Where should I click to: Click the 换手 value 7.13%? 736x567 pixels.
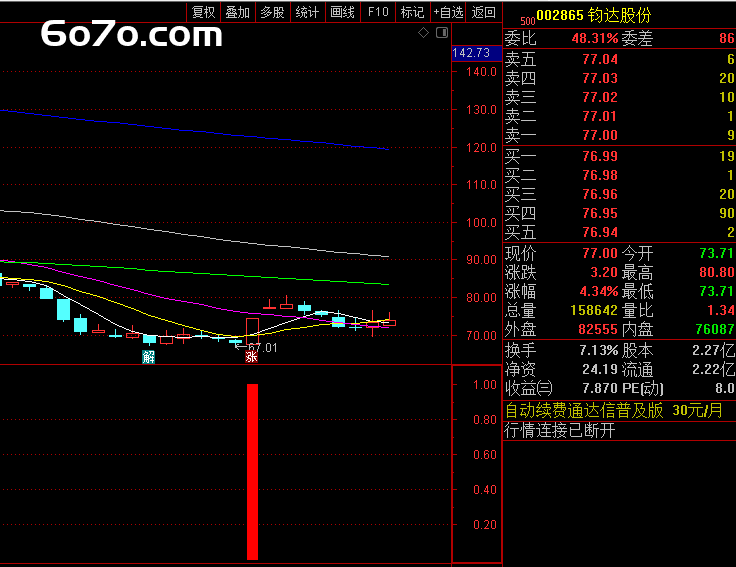tap(598, 351)
